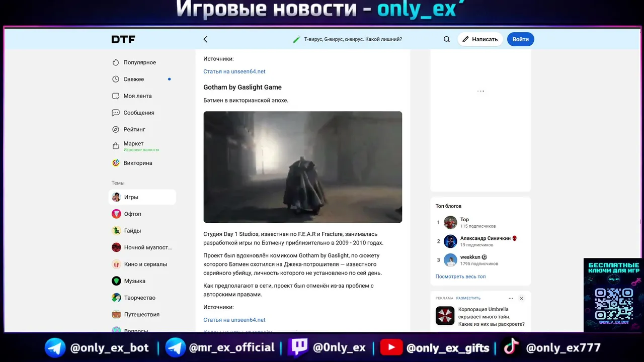Click the Написать button
The image size is (644, 362).
[x=480, y=39]
